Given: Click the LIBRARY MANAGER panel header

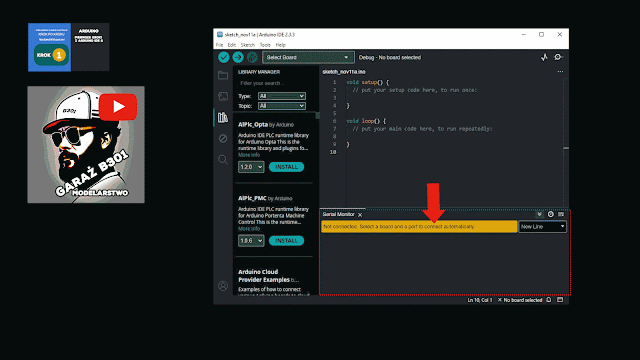Looking at the screenshot, I should 259,72.
